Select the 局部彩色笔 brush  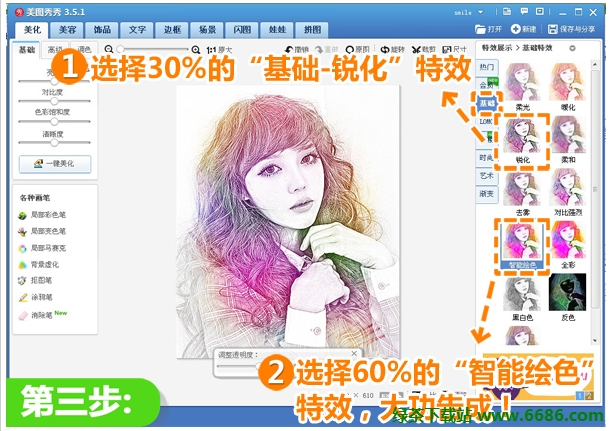(42, 215)
